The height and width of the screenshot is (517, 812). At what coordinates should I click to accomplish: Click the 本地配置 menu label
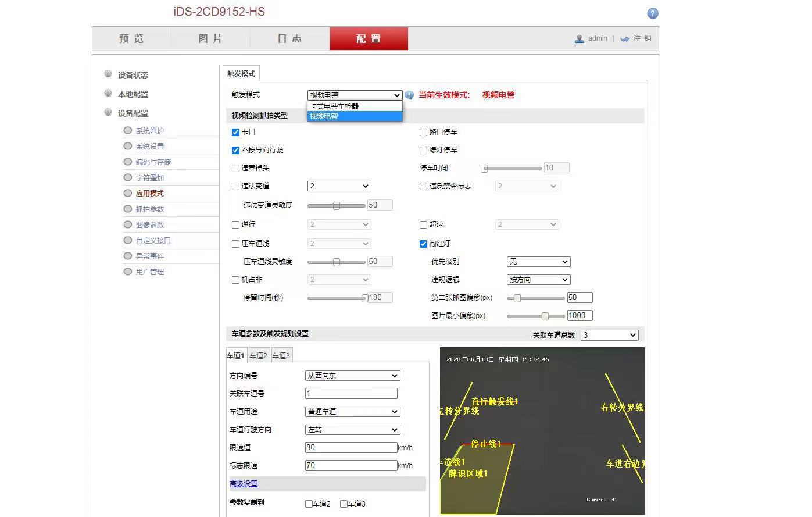[x=133, y=94]
